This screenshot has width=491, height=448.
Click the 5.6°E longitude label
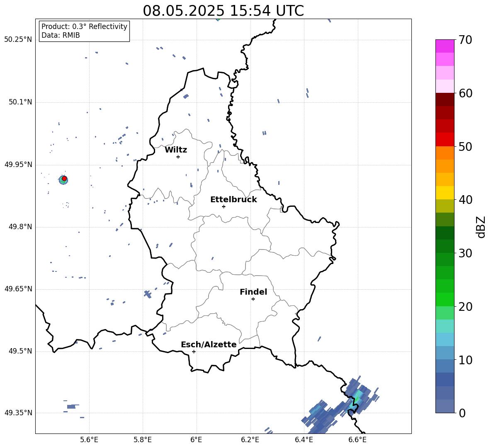(89, 440)
